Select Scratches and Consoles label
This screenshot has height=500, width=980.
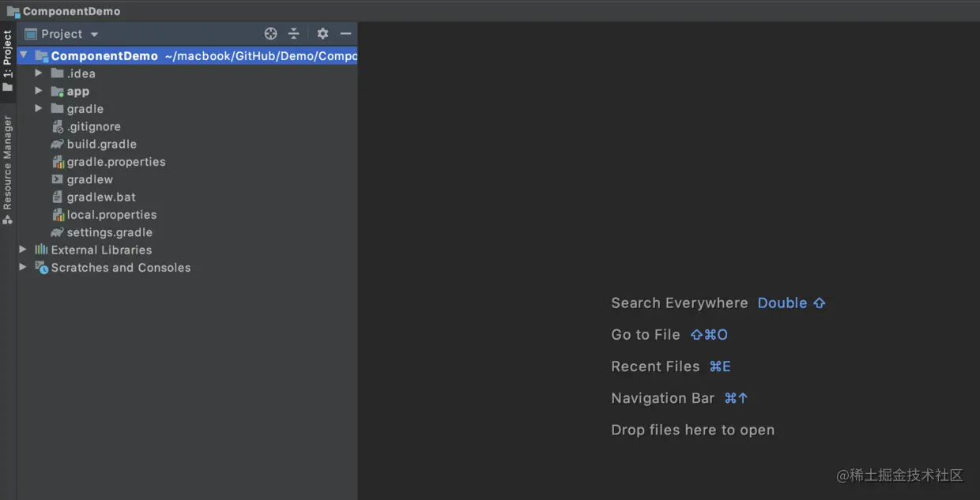[x=121, y=268]
